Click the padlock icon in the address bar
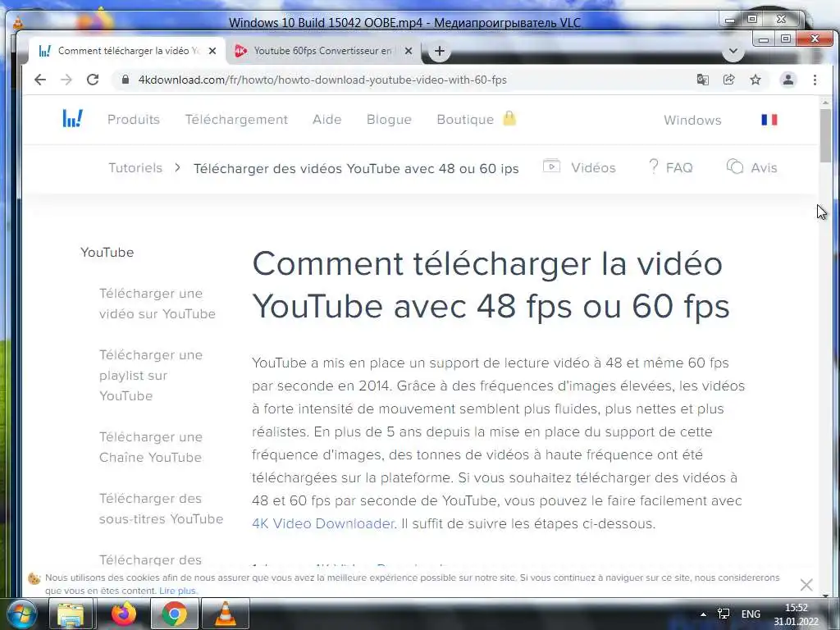840x630 pixels. click(x=126, y=80)
